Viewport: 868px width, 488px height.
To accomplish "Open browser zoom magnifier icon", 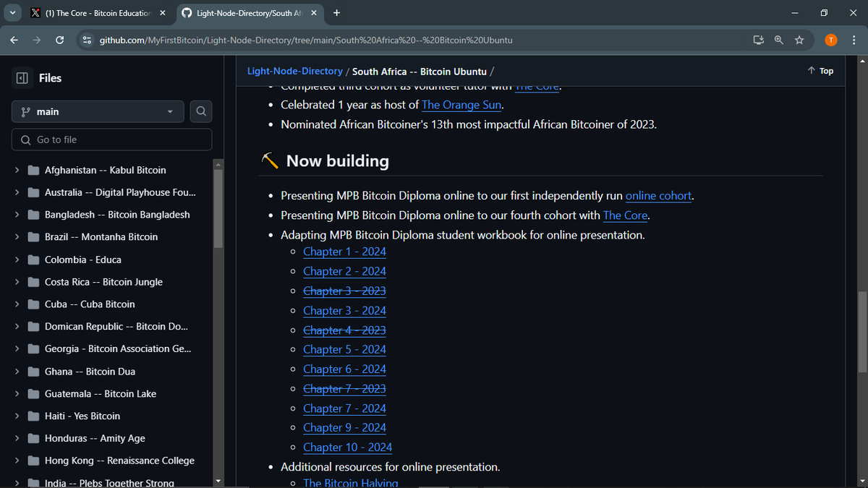I will pyautogui.click(x=779, y=40).
